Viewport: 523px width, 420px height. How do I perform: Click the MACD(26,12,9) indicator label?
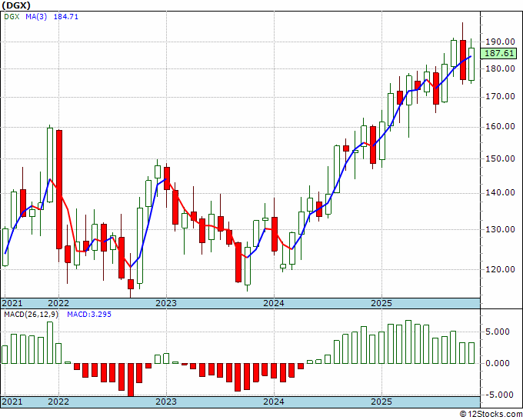(x=31, y=315)
